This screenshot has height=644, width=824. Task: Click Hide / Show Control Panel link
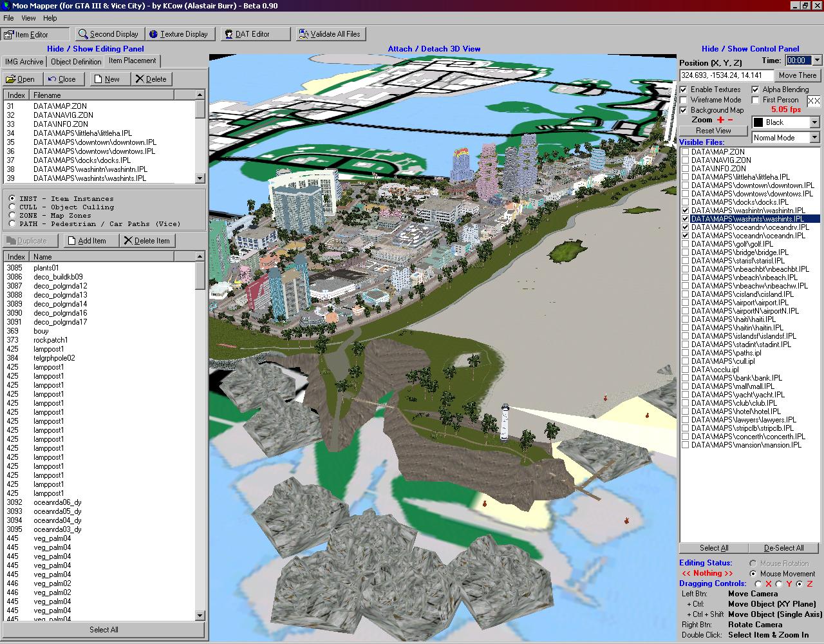pyautogui.click(x=750, y=49)
